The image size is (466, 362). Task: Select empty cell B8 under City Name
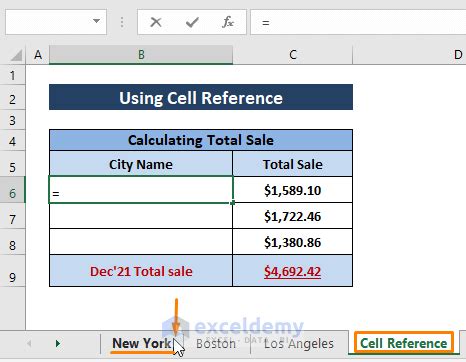[141, 242]
